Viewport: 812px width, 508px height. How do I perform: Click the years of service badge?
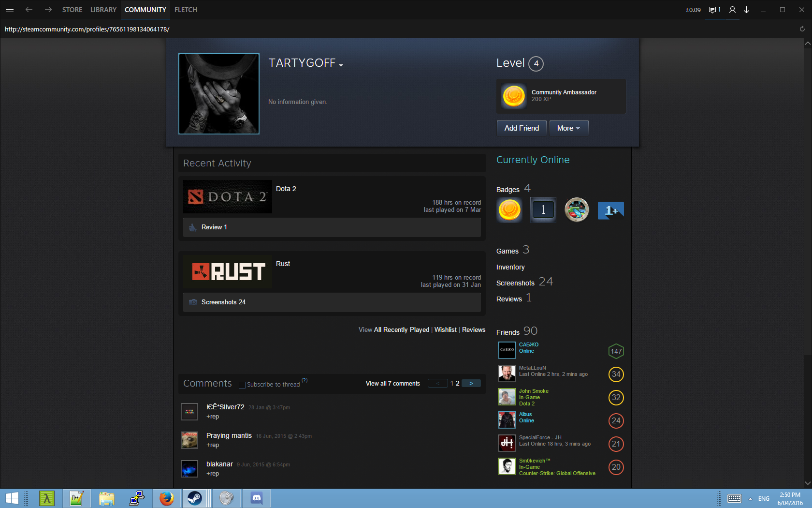coord(543,210)
